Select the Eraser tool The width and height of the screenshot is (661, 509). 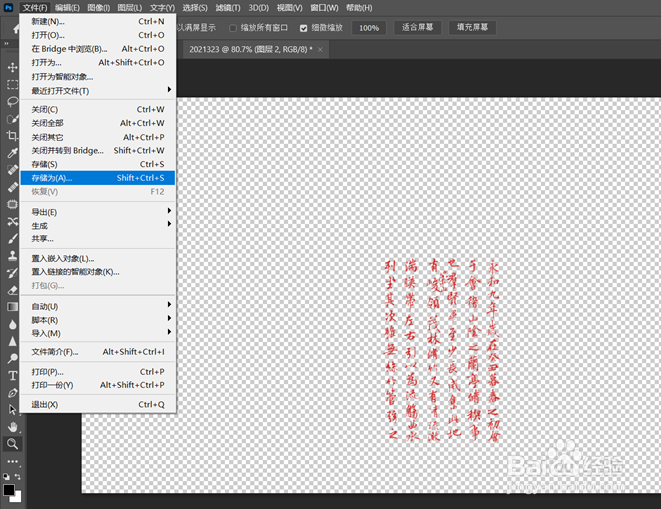tap(12, 290)
